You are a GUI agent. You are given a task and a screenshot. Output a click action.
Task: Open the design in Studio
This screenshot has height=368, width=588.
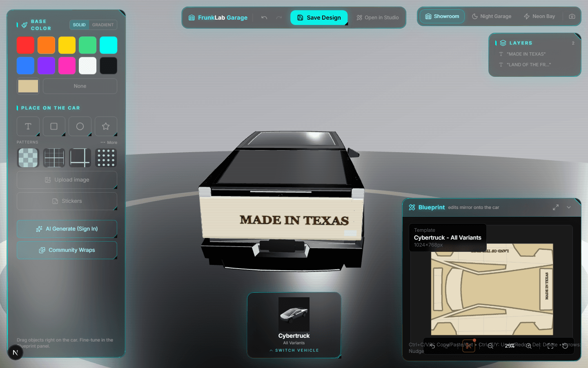(377, 18)
